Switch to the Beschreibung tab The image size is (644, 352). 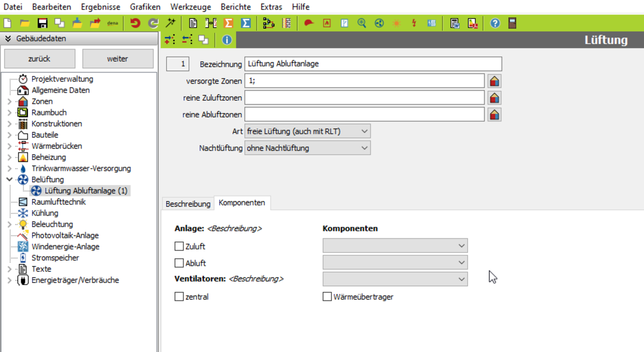click(x=188, y=204)
